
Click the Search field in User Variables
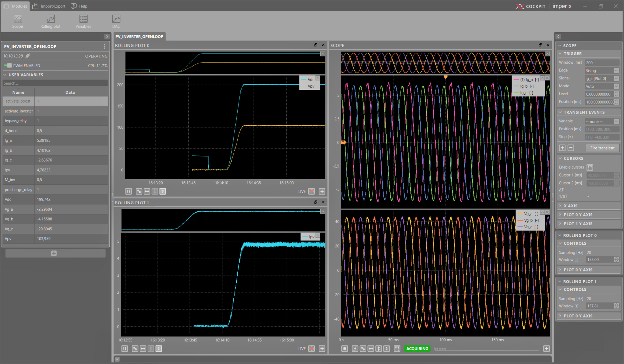[55, 83]
